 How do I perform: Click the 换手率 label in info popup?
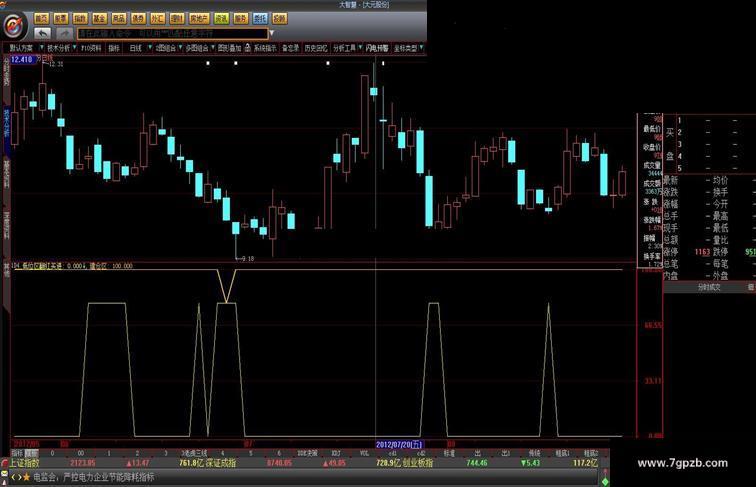[652, 257]
